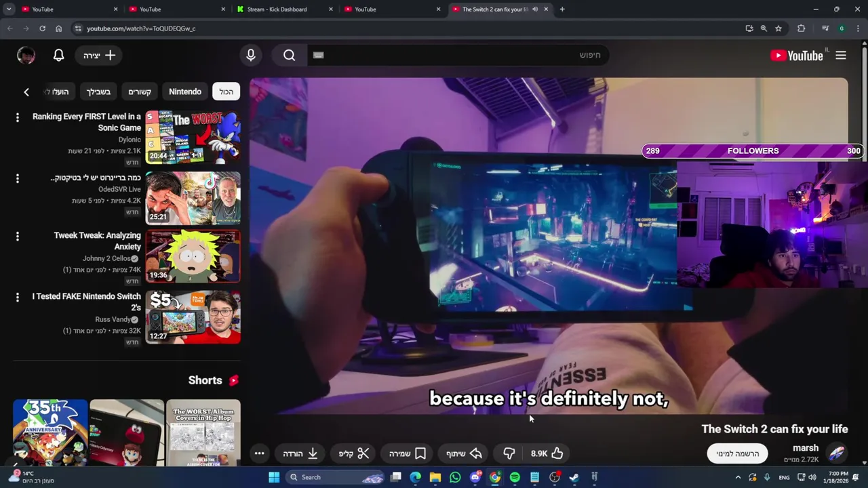Viewport: 868px width, 488px height.
Task: Click the voice search microphone icon
Action: (x=251, y=56)
